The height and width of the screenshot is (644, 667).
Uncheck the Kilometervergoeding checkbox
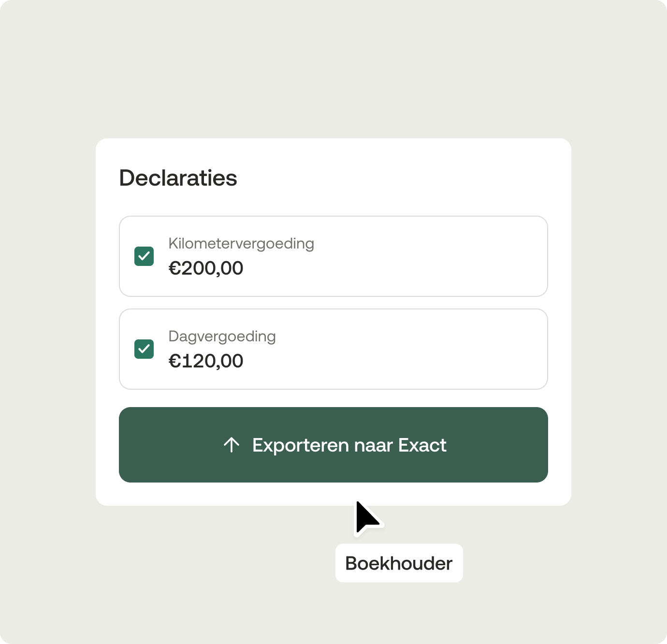[x=144, y=256]
